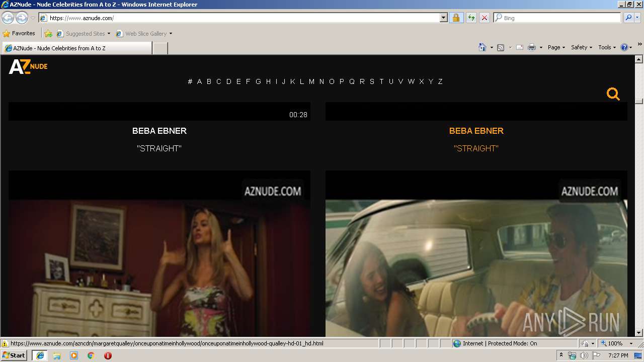Show hidden system tray icons
The height and width of the screenshot is (362, 644).
[x=561, y=355]
